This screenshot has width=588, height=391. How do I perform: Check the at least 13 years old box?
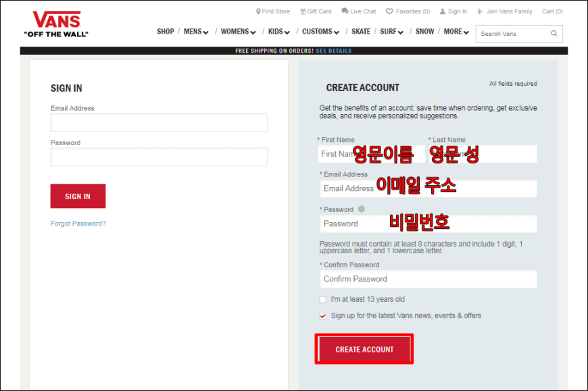point(323,300)
